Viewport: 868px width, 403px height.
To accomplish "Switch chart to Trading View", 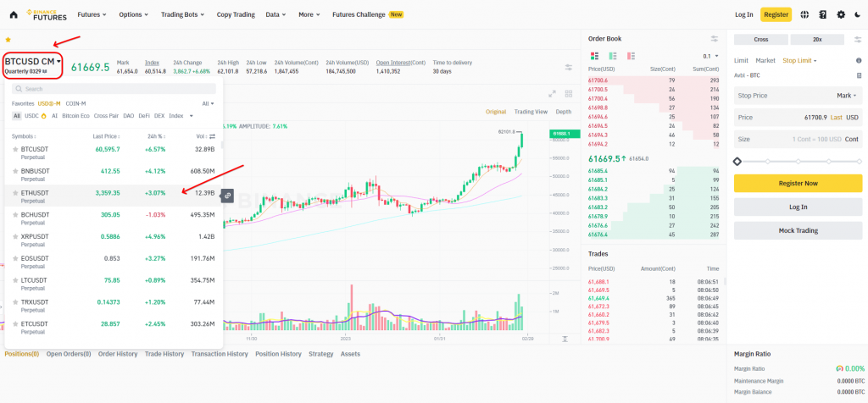I will [531, 112].
